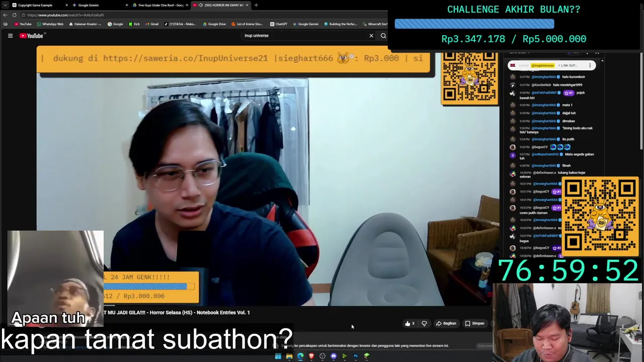Click the YouTube logo

32,36
